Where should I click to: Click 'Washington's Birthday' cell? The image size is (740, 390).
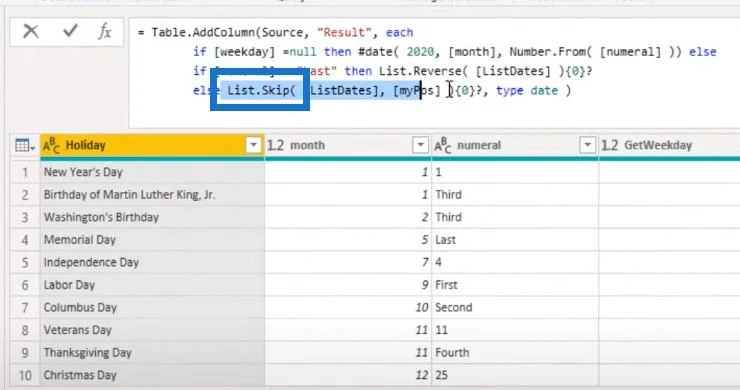[152, 217]
